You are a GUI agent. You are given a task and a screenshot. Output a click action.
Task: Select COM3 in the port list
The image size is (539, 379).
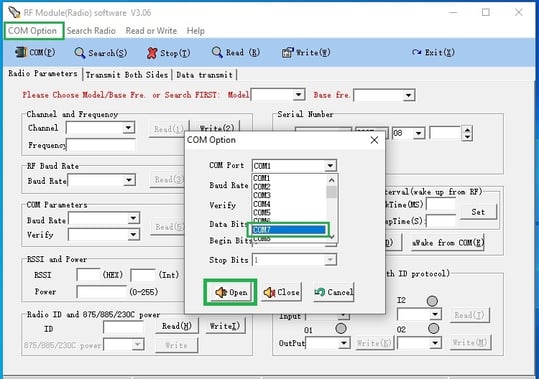click(x=289, y=195)
